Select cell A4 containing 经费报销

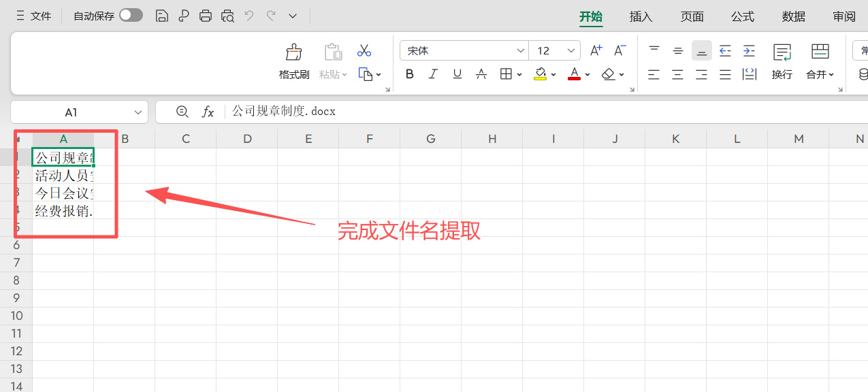(63, 210)
